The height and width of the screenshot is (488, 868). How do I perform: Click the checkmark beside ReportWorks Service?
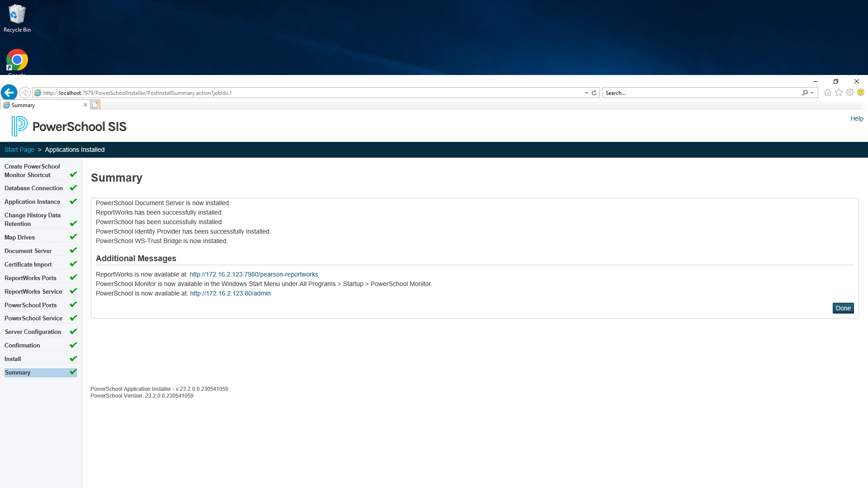click(73, 291)
